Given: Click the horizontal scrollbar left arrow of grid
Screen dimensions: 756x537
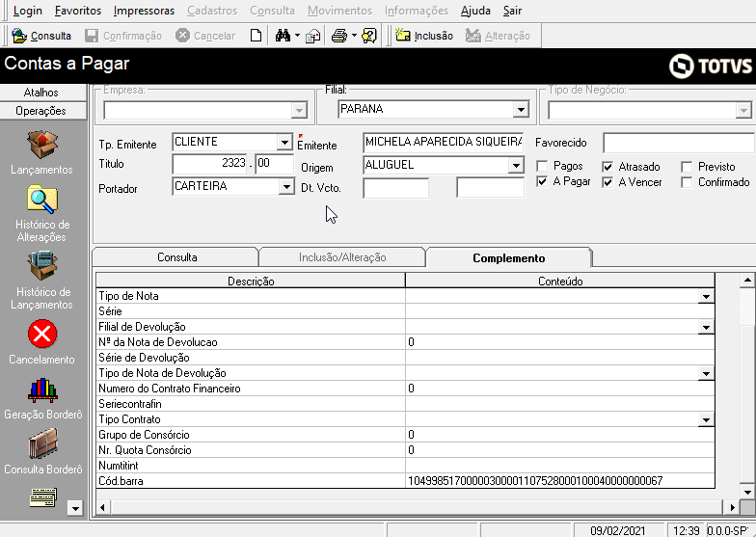Looking at the screenshot, I should click(x=102, y=507).
